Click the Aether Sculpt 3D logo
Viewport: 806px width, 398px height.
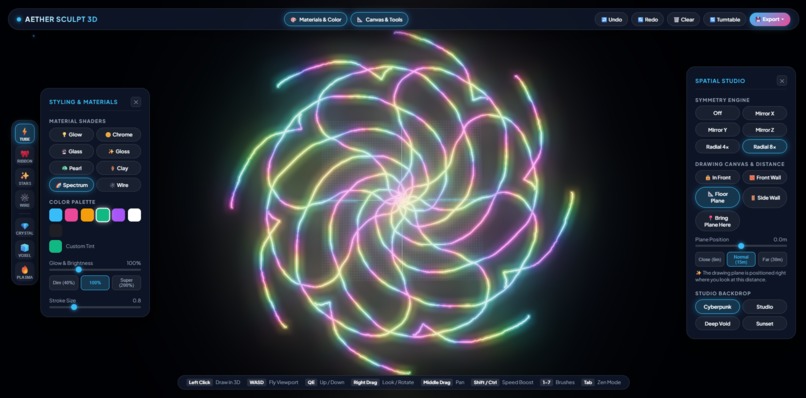click(x=57, y=20)
